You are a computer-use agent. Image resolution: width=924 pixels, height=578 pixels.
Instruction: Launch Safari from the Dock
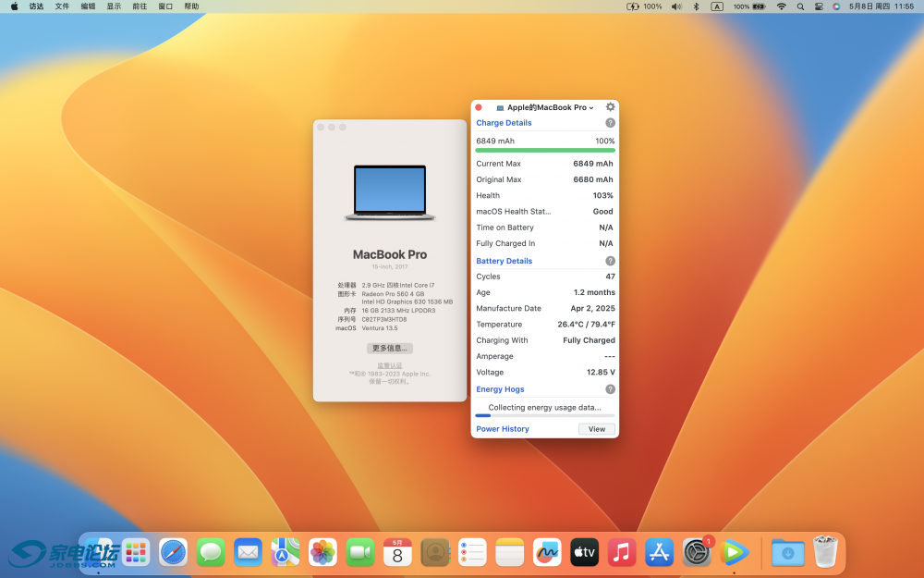tap(174, 553)
